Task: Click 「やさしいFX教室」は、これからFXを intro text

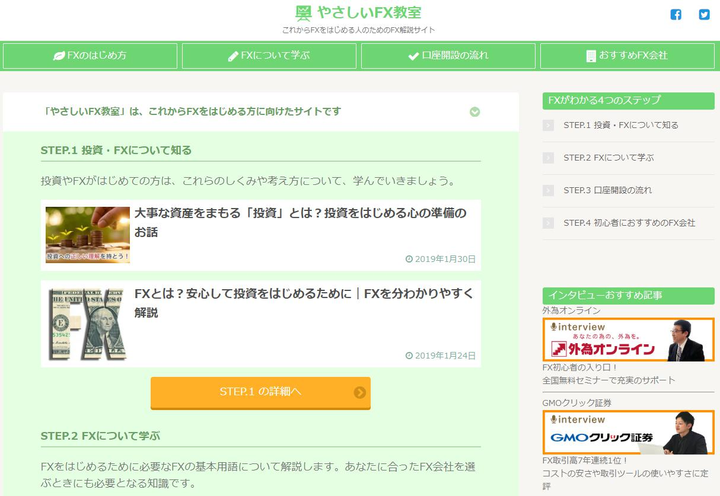Action: [191, 112]
